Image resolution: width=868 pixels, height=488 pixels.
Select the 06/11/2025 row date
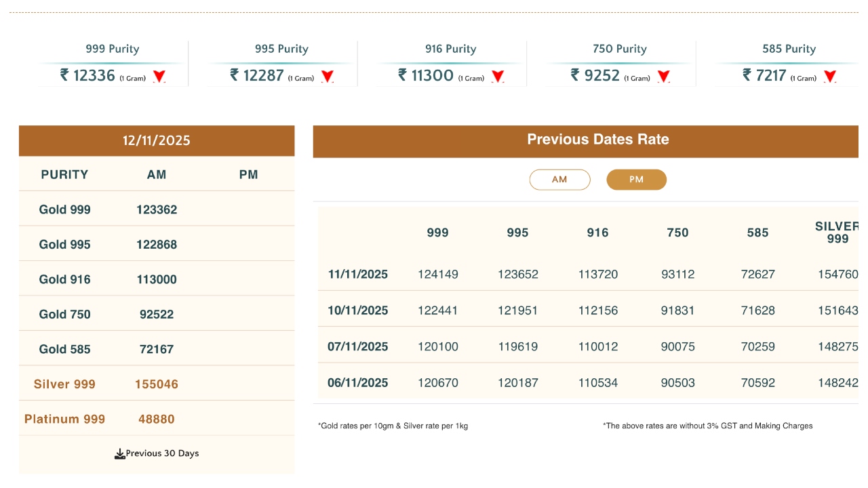[x=357, y=383]
